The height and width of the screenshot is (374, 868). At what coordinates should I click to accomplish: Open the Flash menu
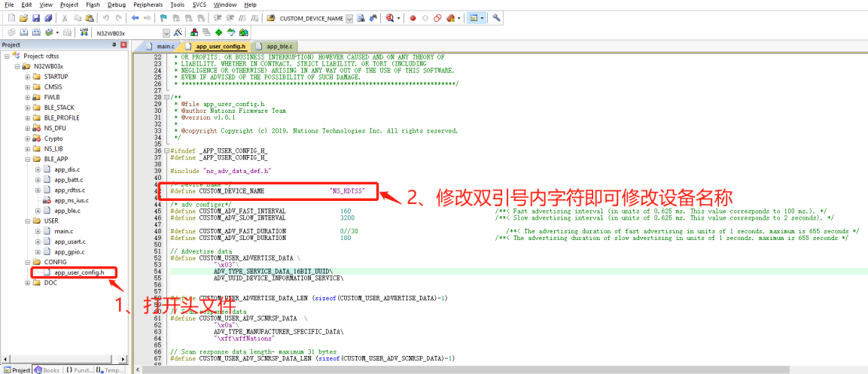tap(93, 5)
